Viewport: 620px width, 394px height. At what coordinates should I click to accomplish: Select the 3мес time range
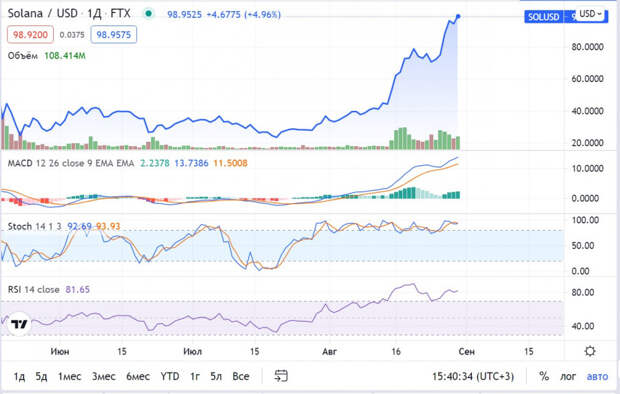104,376
